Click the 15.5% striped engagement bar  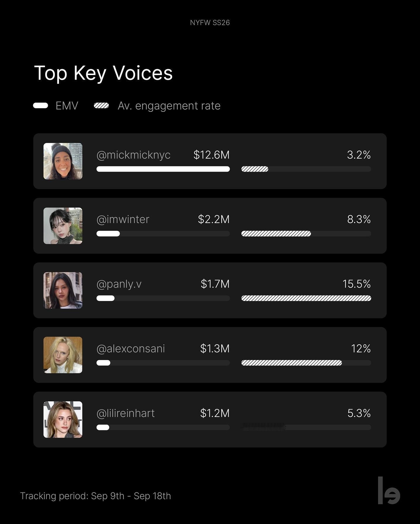[306, 298]
